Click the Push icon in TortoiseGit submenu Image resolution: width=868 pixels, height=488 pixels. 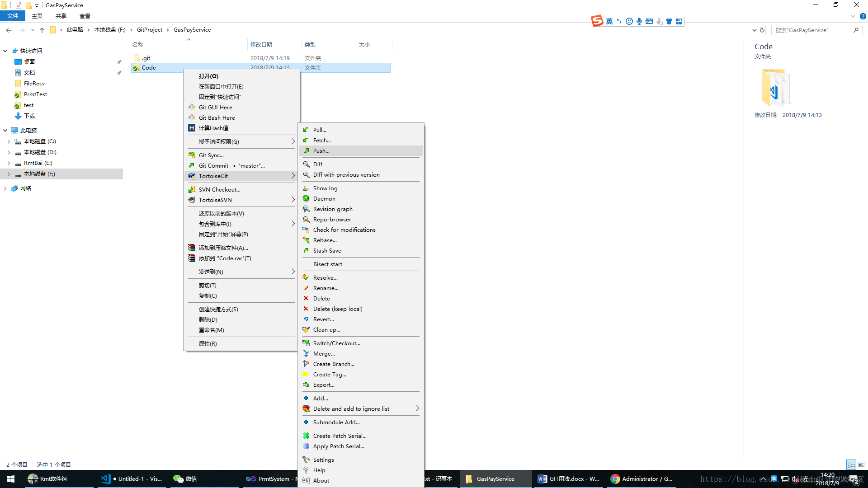pos(306,150)
